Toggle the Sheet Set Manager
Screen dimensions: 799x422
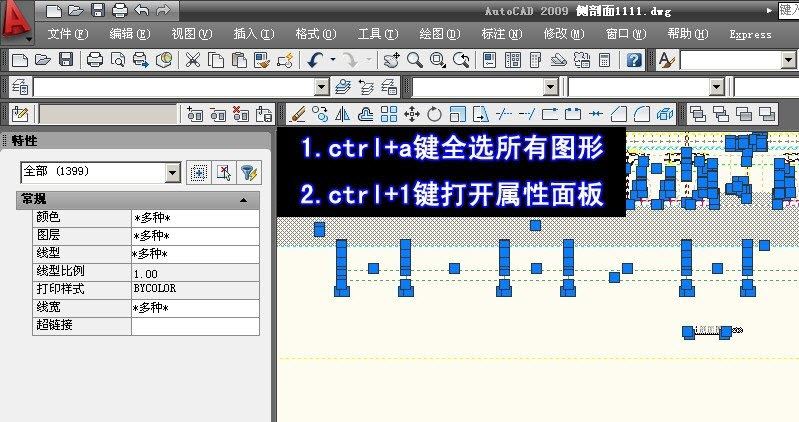(x=558, y=60)
